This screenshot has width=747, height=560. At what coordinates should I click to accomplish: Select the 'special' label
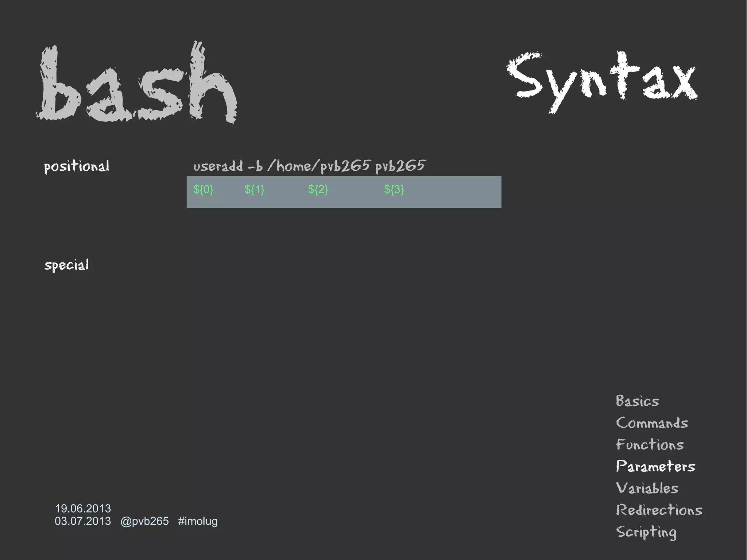point(67,265)
